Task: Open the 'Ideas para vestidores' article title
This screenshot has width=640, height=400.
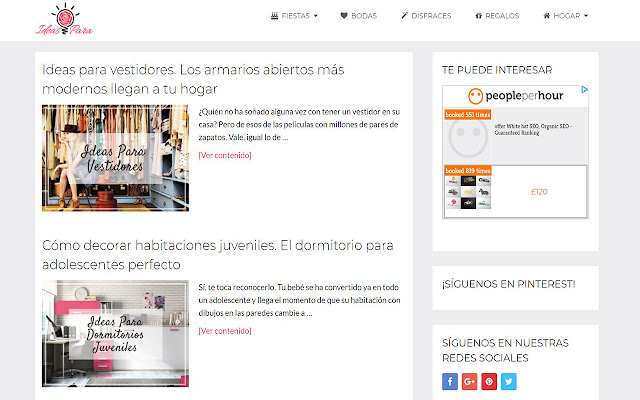Action: 193,79
